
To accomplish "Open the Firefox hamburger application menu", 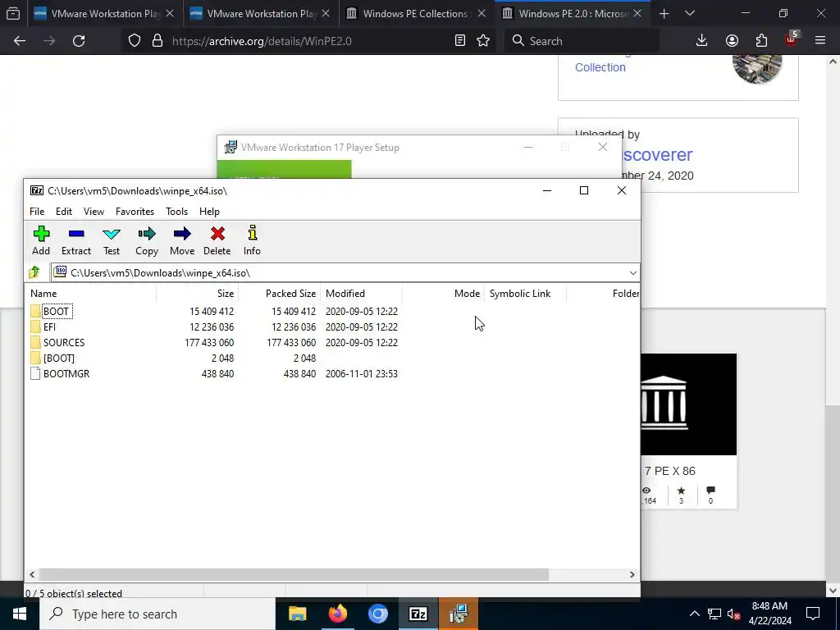I will [x=820, y=41].
